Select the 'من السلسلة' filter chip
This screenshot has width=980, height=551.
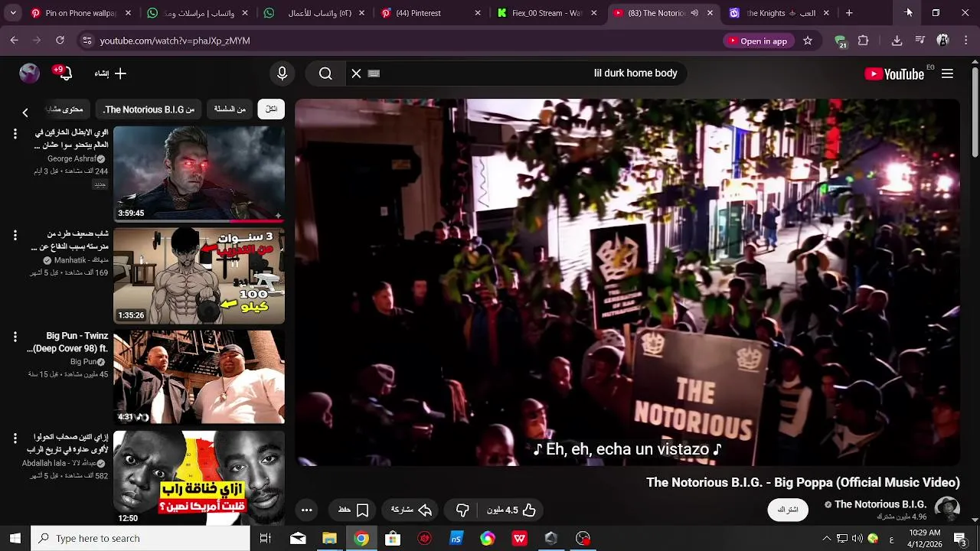point(230,109)
